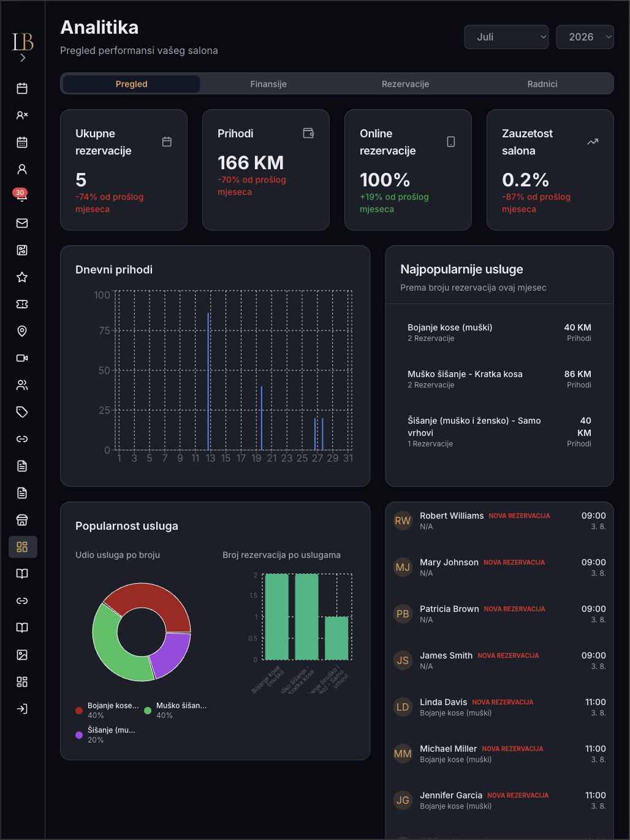630x840 pixels.
Task: Switch to the Finansije tab
Action: [268, 84]
